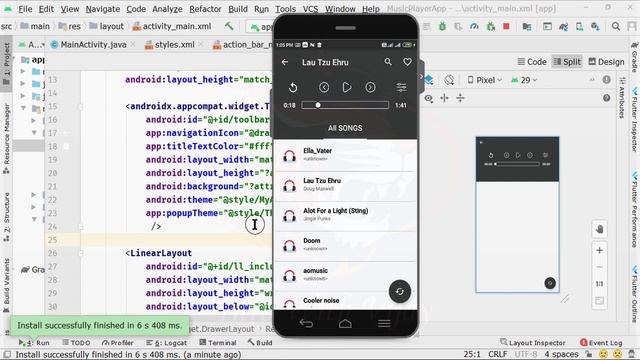Image resolution: width=640 pixels, height=360 pixels.
Task: Open the Run tool window
Action: coord(34,343)
